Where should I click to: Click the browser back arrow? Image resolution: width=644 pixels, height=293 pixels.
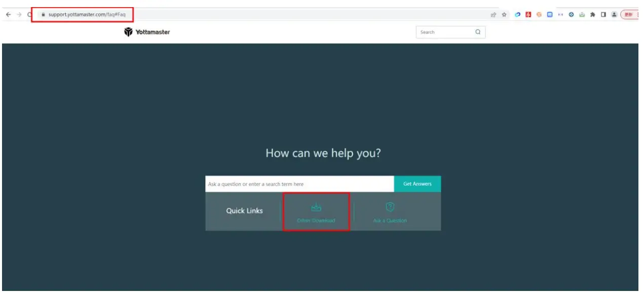click(9, 14)
